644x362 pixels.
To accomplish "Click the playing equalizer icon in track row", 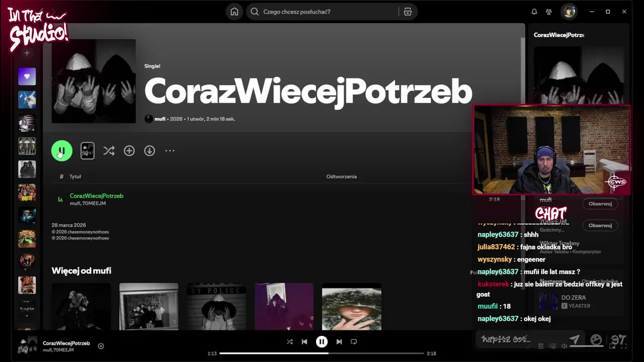I will pyautogui.click(x=60, y=200).
